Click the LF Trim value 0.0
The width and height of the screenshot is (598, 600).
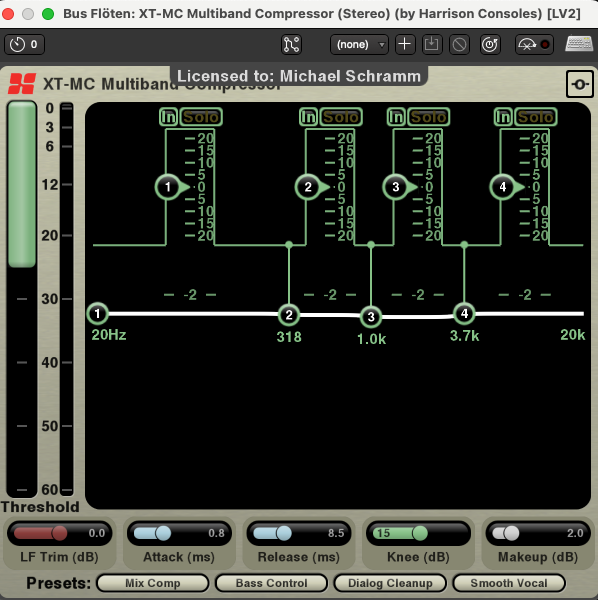point(96,533)
